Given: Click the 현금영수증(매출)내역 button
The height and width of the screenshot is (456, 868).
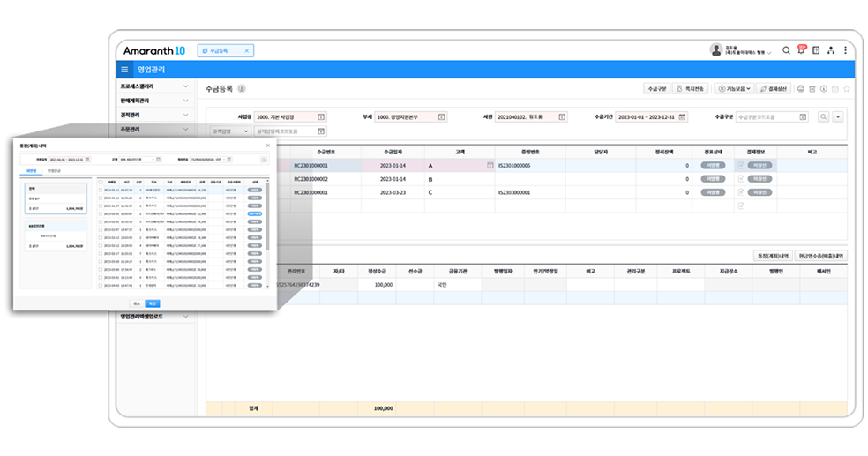Looking at the screenshot, I should click(821, 256).
